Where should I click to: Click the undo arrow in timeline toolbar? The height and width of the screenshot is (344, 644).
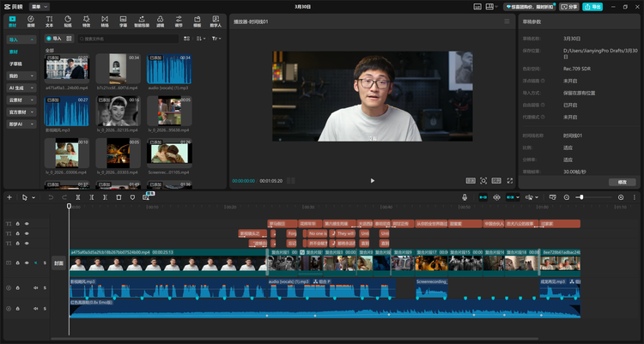tap(51, 197)
